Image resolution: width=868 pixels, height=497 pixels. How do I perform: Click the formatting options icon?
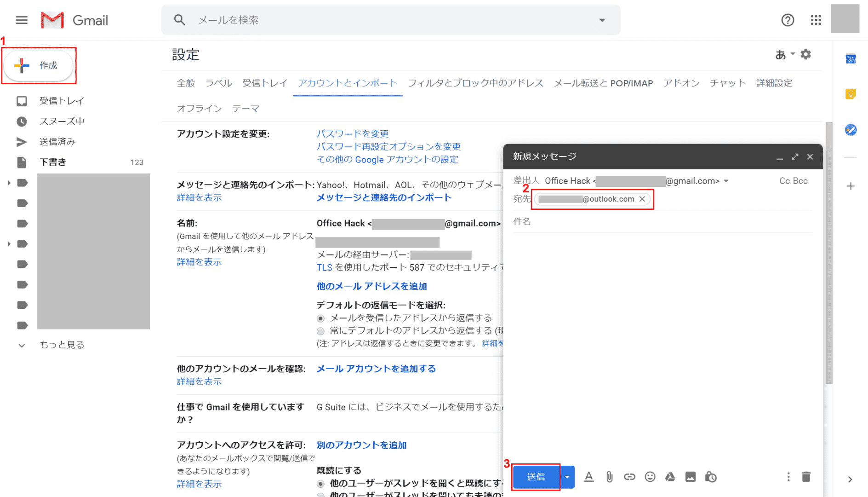[588, 477]
